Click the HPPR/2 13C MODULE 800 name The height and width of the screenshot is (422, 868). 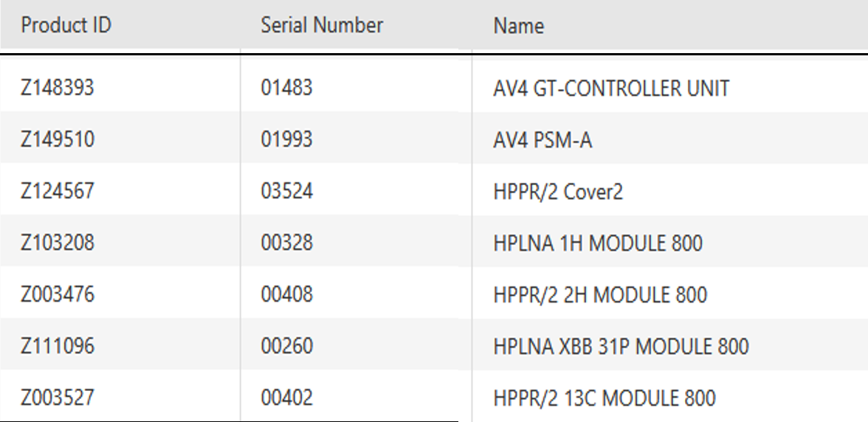pyautogui.click(x=604, y=398)
